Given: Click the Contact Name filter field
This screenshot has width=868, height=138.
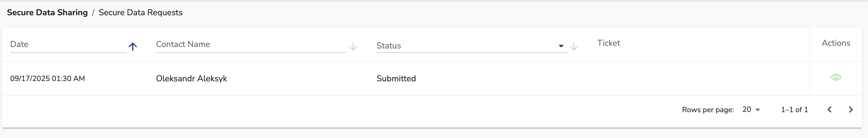Looking at the screenshot, I should click(x=251, y=45).
